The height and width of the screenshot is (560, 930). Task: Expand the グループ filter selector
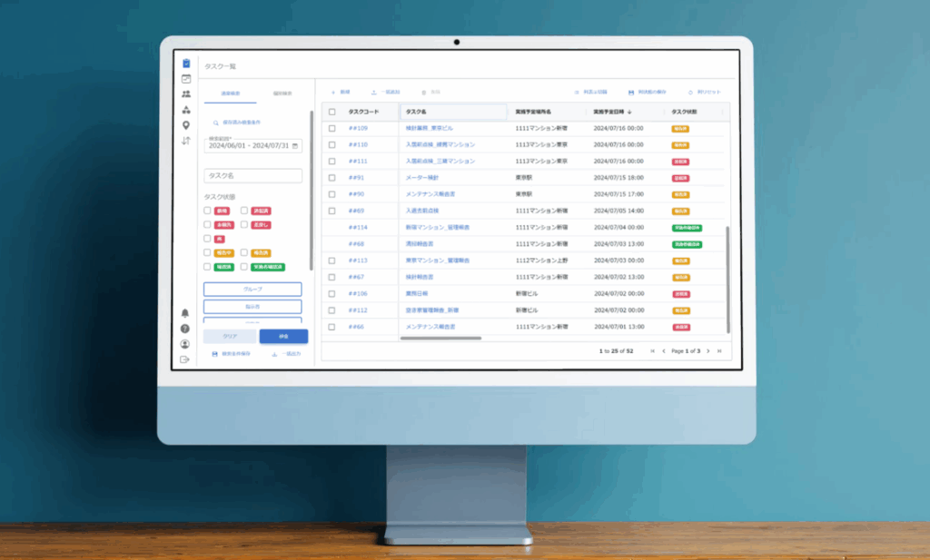coord(252,289)
